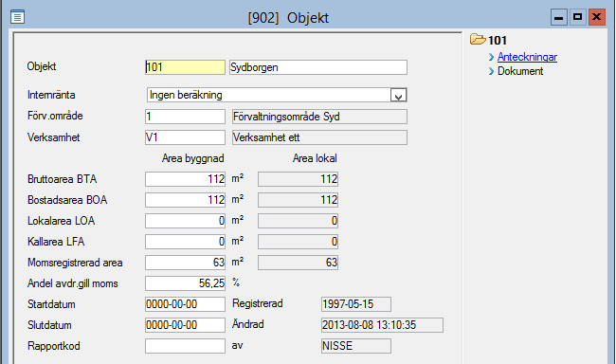Viewport: 616px width, 364px height.
Task: Click the Rapportkod label
Action: coord(53,346)
